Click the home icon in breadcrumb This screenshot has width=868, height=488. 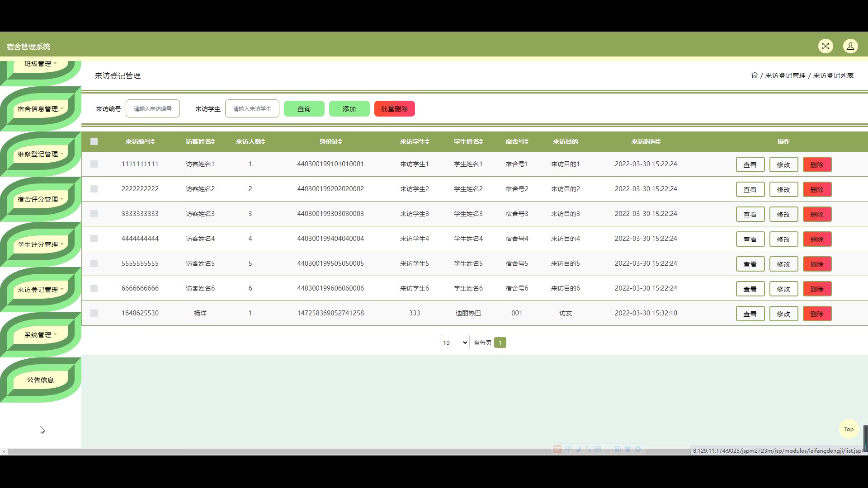click(x=754, y=75)
